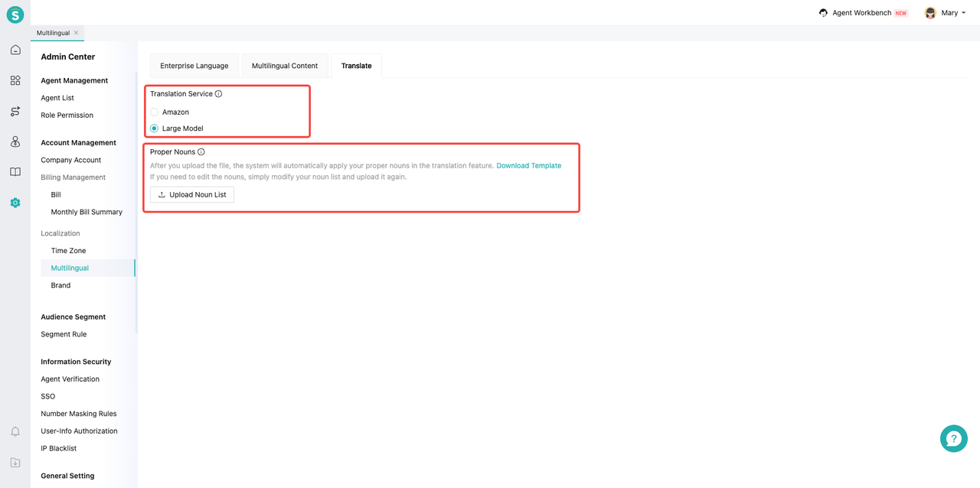Open User-Info Authorization menu item
Viewport: 980px width, 488px height.
[80, 431]
